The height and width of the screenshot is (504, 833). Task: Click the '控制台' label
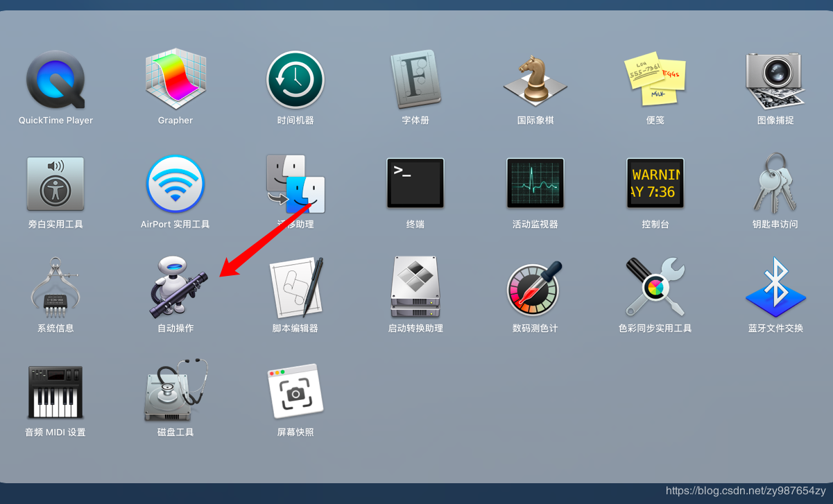point(655,225)
